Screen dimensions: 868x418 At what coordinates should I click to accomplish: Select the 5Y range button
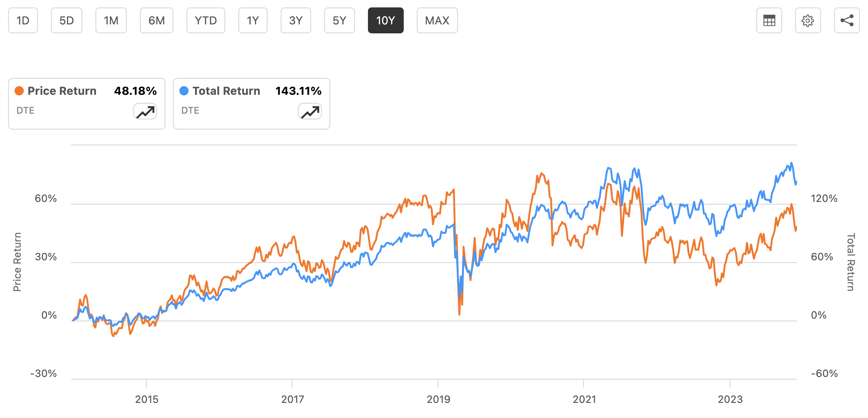click(339, 21)
